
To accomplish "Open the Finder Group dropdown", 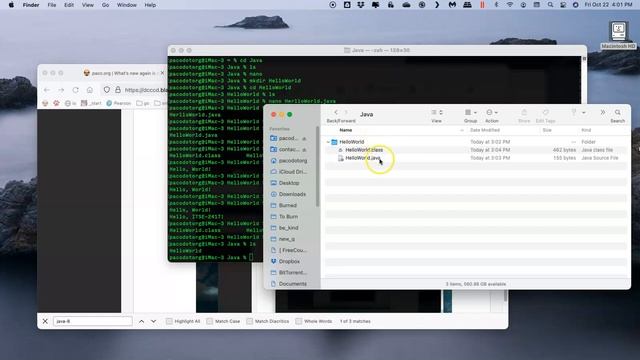I will point(470,112).
